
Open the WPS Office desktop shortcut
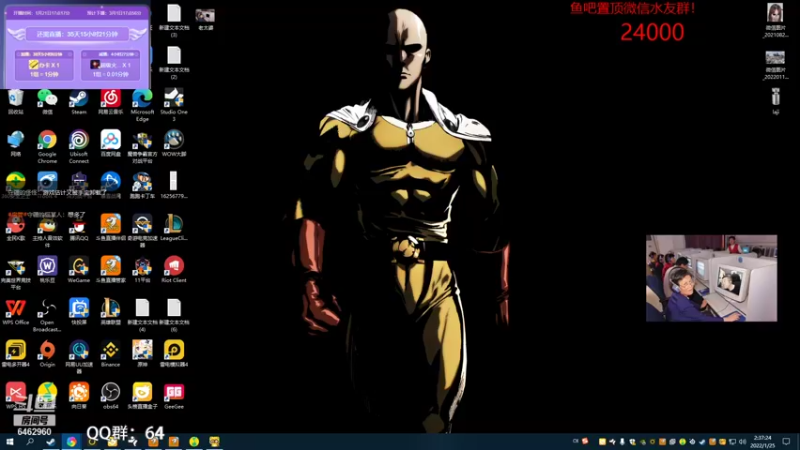(16, 312)
